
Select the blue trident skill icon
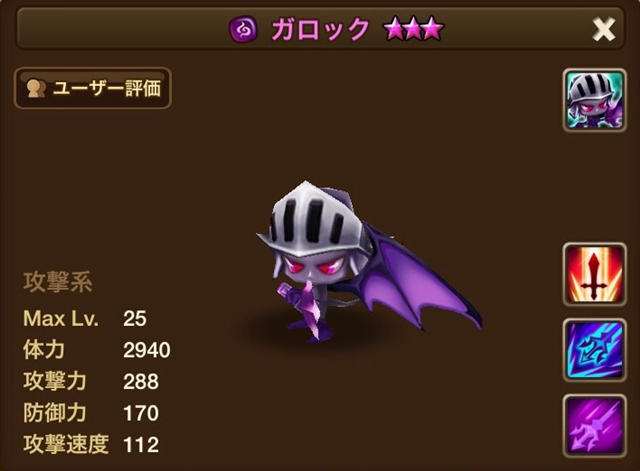[x=594, y=350]
